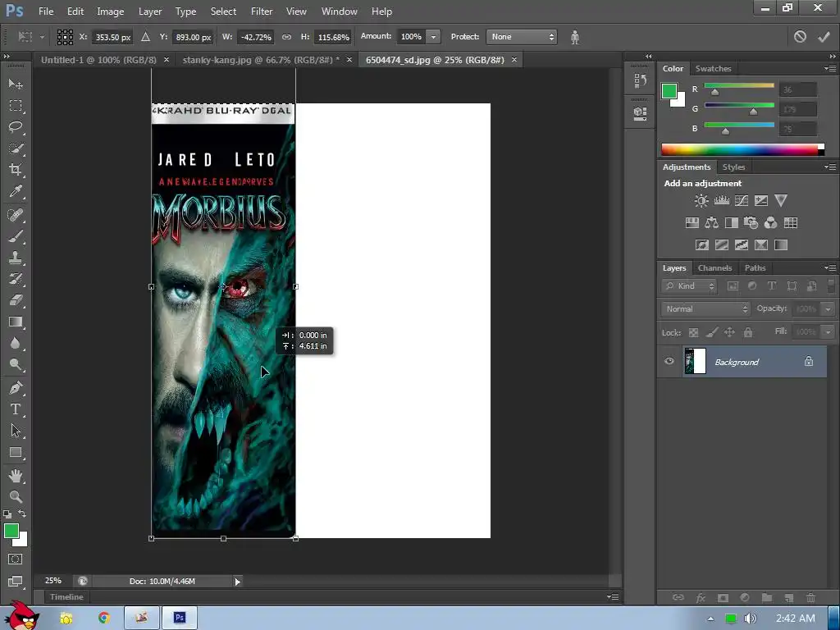Open the Image menu
The height and width of the screenshot is (630, 840).
(111, 11)
